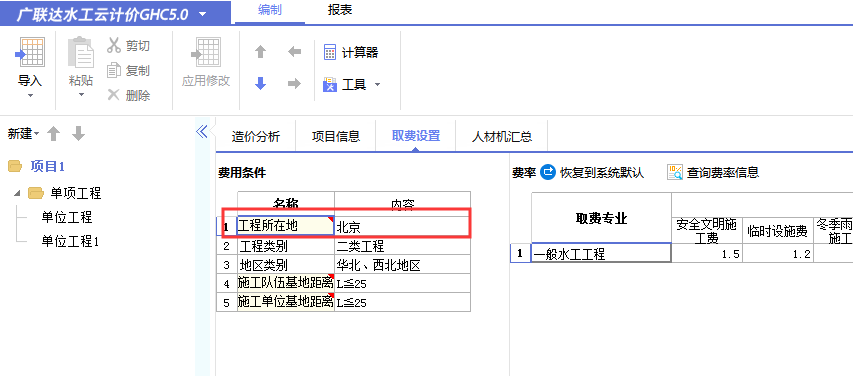This screenshot has width=853, height=376.
Task: Collapse the left project panel with double chevron
Action: (202, 132)
